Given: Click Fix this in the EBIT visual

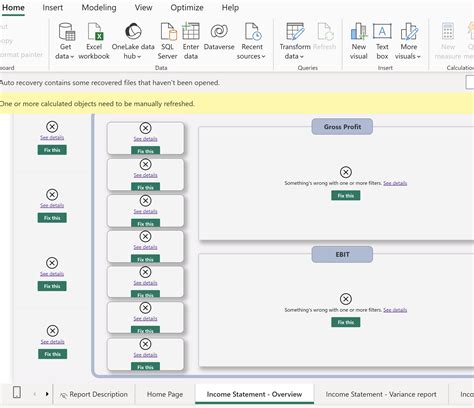Looking at the screenshot, I should pyautogui.click(x=346, y=322).
